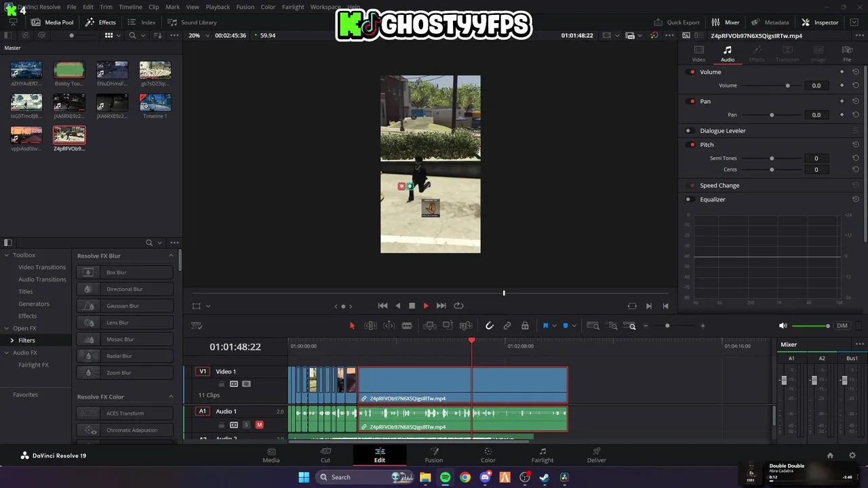Screen dimensions: 868x488
Task: Click the Full Extent Zoom icon
Action: [593, 326]
